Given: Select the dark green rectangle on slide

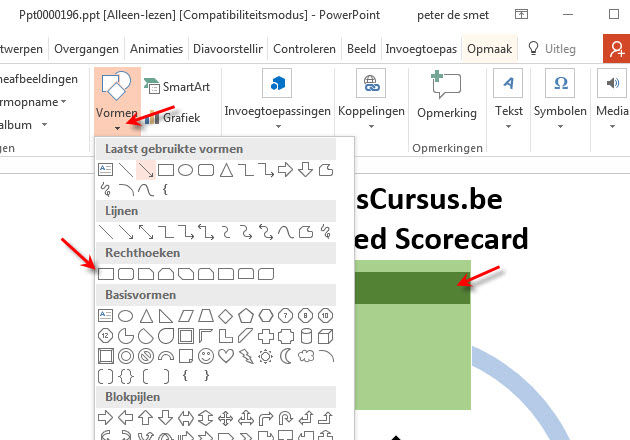Looking at the screenshot, I should [413, 288].
